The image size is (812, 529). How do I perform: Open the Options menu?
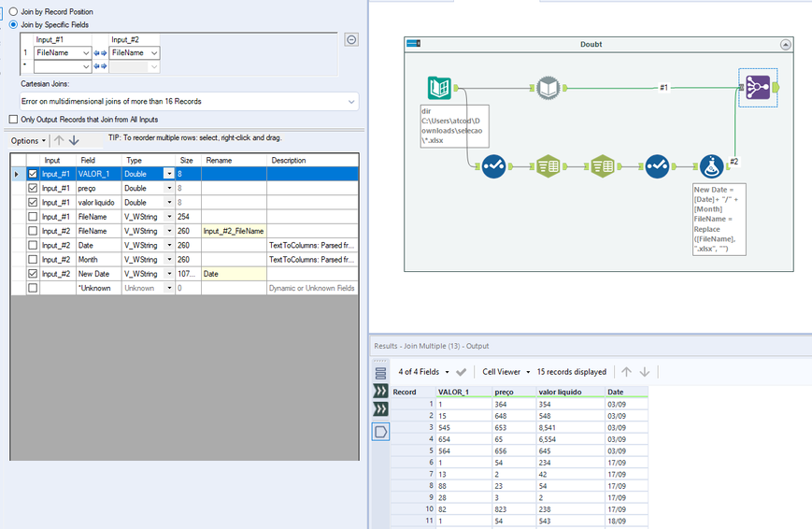[27, 141]
